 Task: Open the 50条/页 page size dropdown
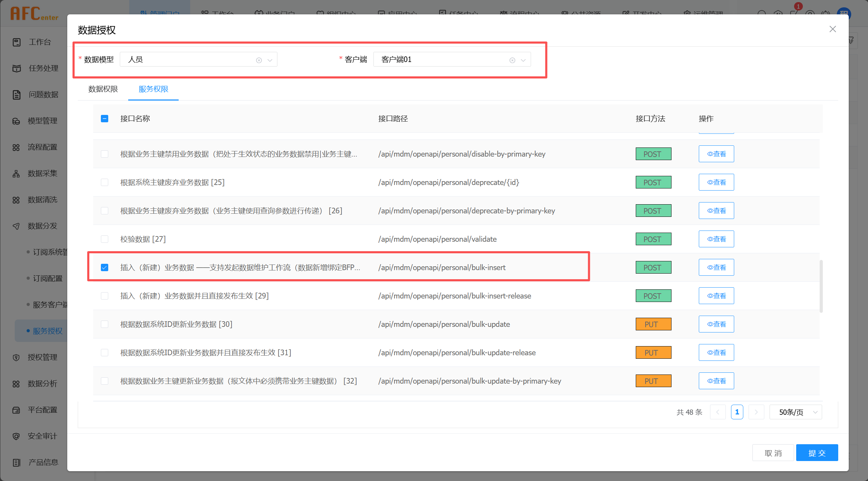point(795,412)
